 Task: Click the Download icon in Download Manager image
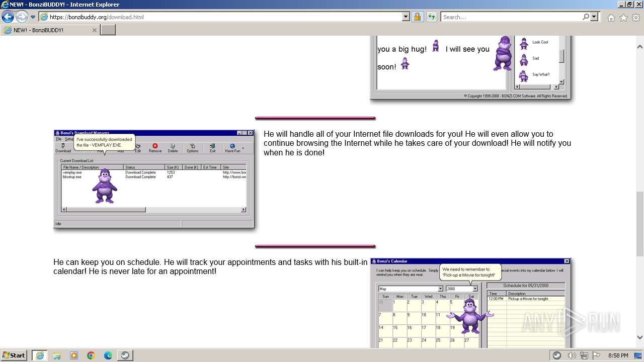[x=63, y=148]
